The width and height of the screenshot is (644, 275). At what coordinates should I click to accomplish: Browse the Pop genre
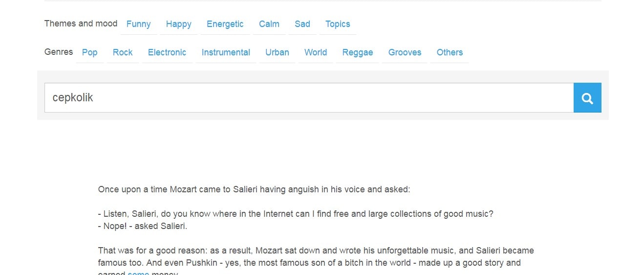click(x=90, y=52)
